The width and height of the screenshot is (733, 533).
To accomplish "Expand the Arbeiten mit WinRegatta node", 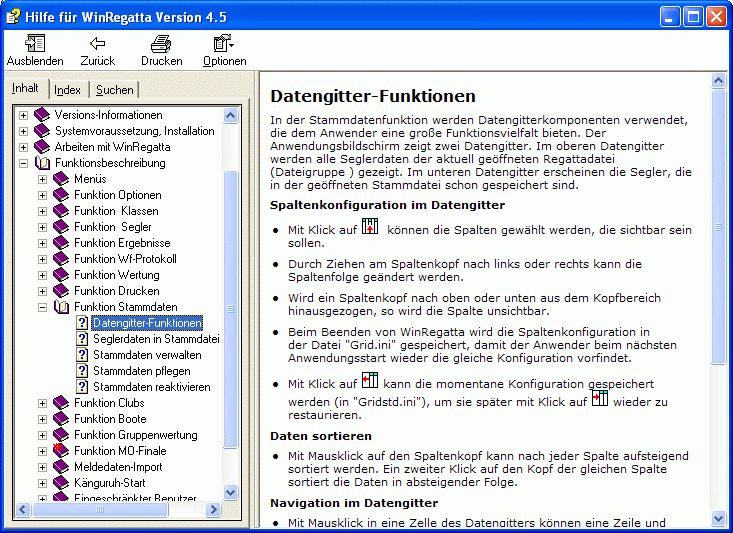I will point(24,147).
